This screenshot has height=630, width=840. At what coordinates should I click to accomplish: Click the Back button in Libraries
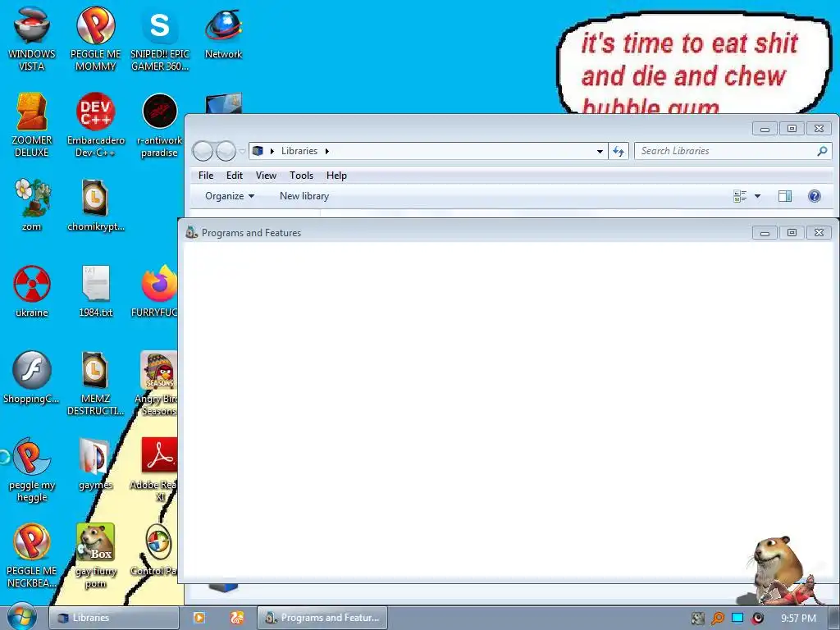203,151
